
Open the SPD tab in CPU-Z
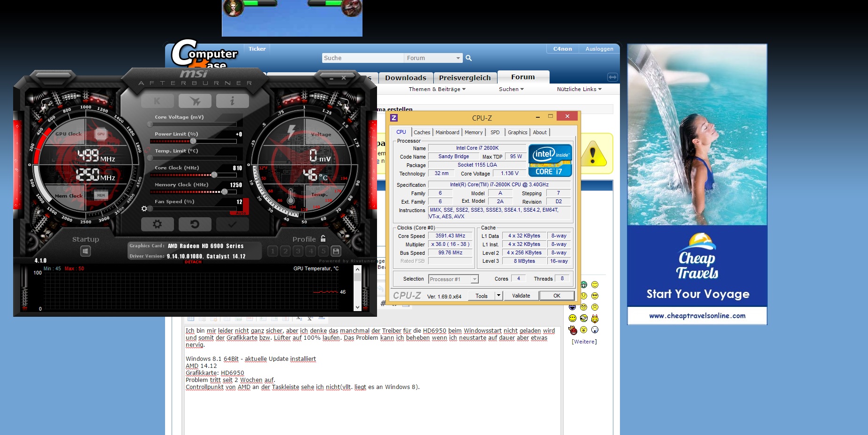tap(495, 132)
